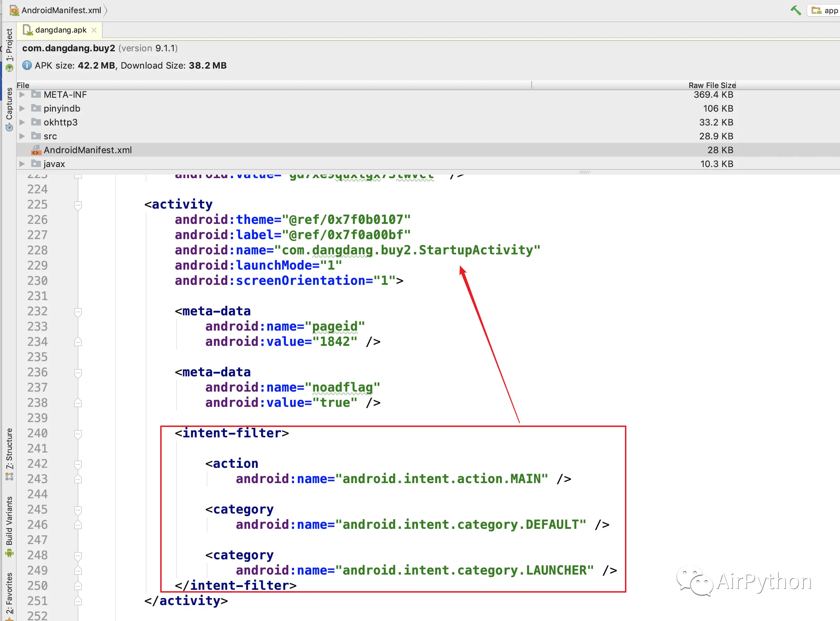Open the Structure tool window
Viewport: 840px width, 621px height.
(9, 449)
